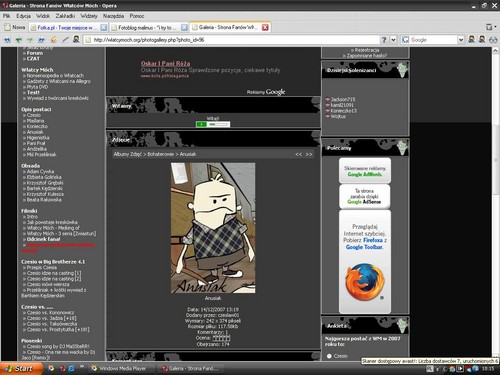The image size is (500, 375).
Task: Click the fast-forward navigation icon
Action: pos(42,40)
